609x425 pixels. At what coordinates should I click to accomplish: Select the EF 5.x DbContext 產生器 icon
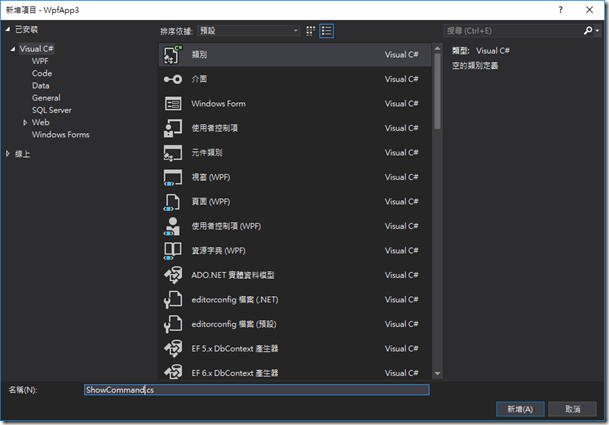click(x=172, y=348)
